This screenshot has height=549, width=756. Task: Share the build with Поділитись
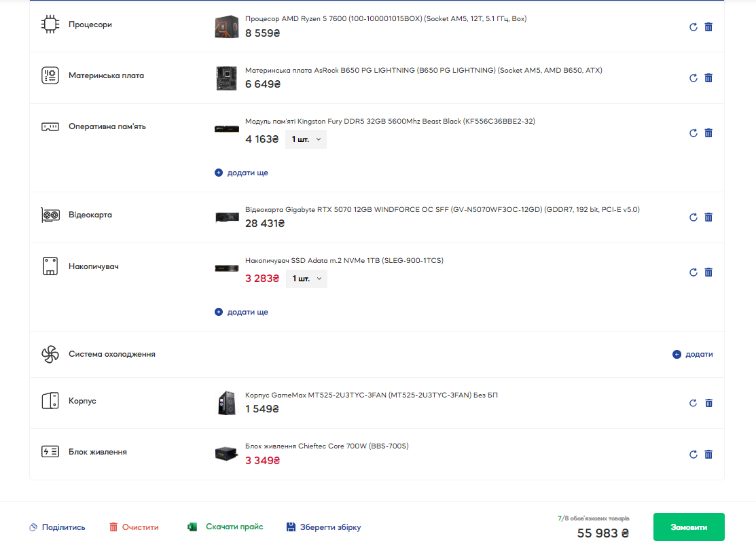[x=57, y=527]
